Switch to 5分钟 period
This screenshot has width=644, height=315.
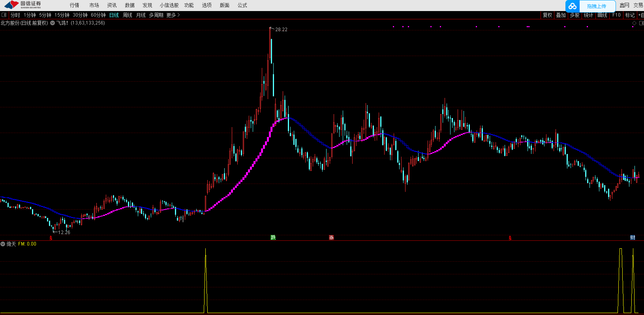(45, 15)
